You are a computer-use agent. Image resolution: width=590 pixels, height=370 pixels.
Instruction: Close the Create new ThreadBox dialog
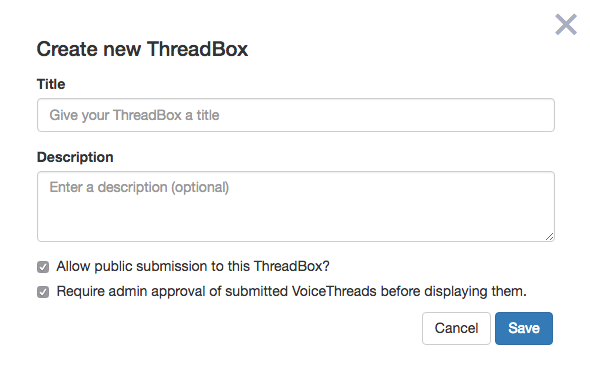click(566, 24)
